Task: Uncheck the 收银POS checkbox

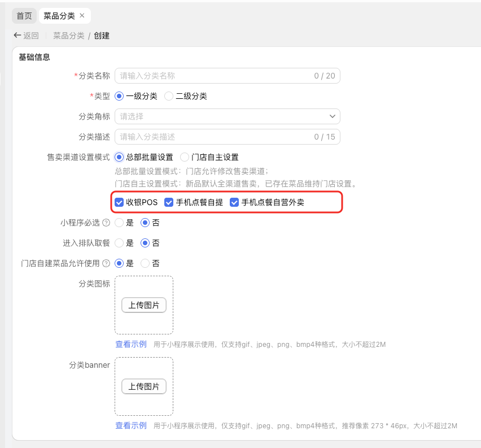Action: [119, 202]
